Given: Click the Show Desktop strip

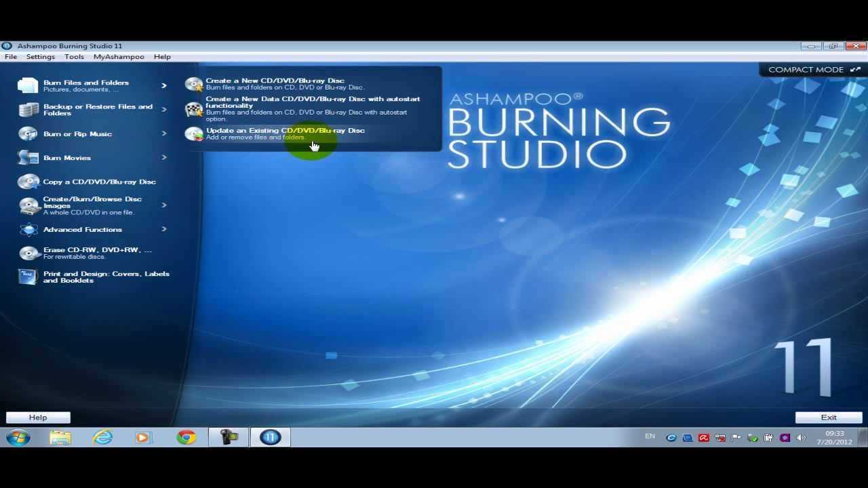Looking at the screenshot, I should (864, 437).
